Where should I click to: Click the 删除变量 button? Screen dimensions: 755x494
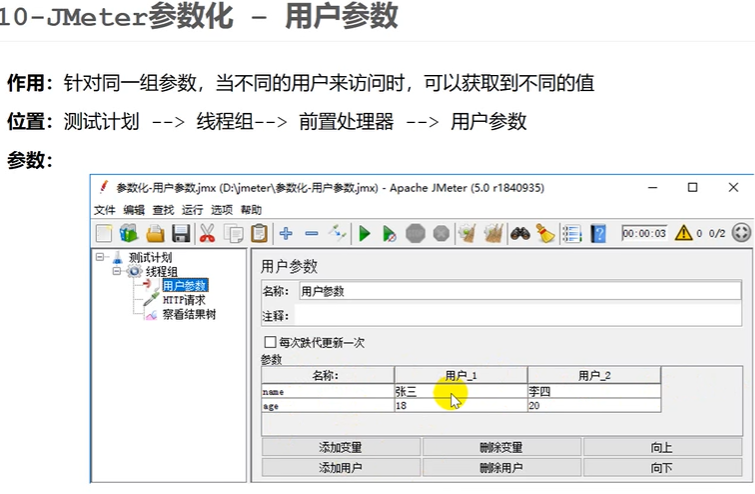coord(501,447)
